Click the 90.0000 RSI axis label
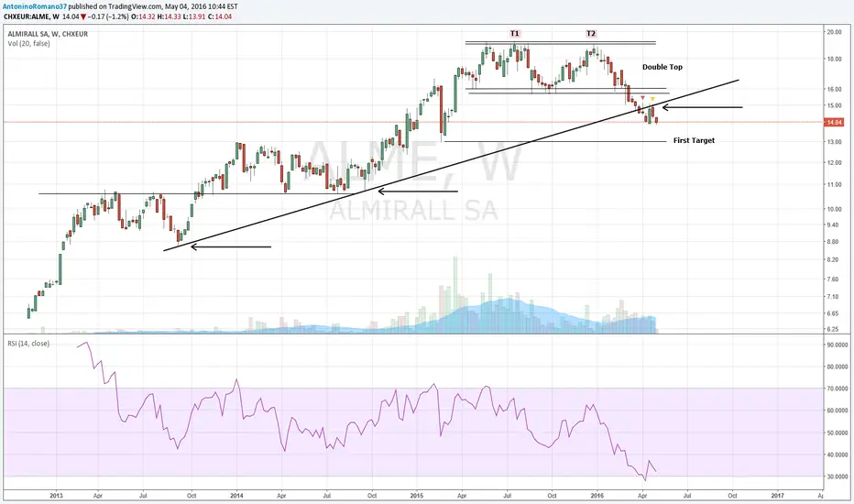The width and height of the screenshot is (854, 504). click(838, 345)
